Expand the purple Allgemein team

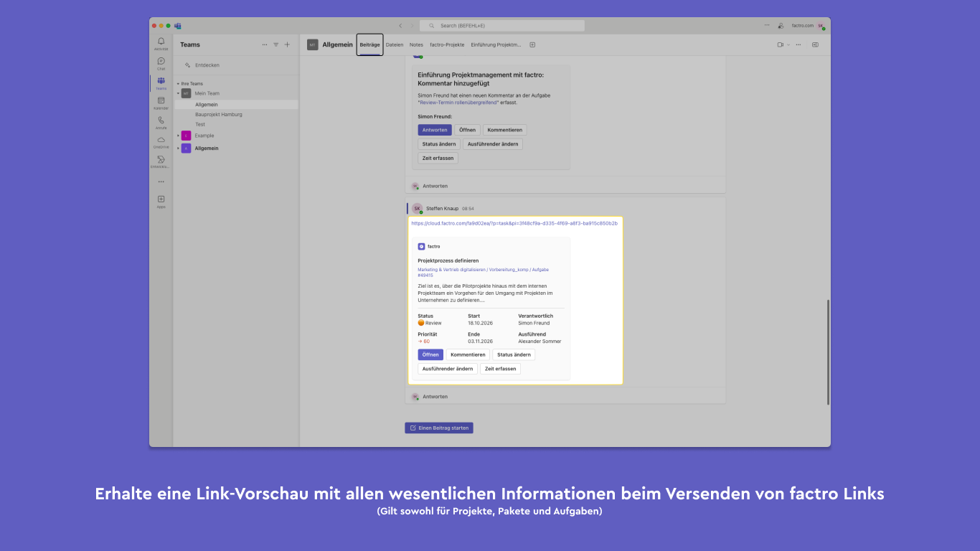(x=178, y=149)
